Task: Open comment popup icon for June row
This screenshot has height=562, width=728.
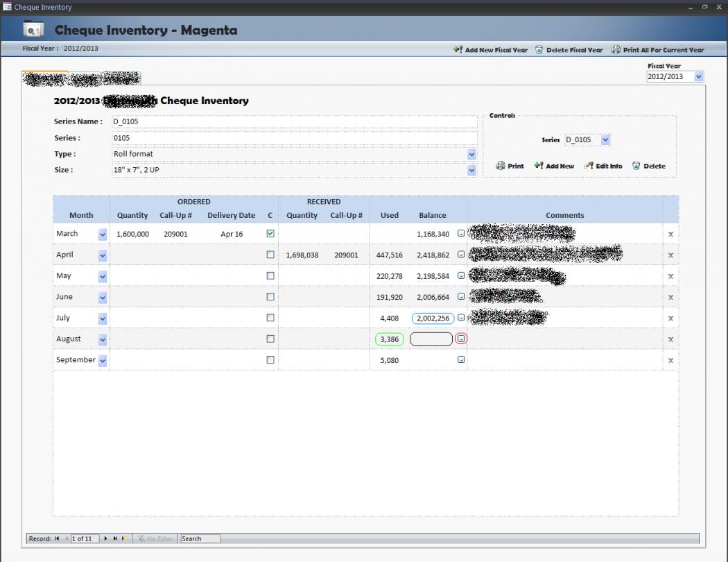Action: coord(461,296)
